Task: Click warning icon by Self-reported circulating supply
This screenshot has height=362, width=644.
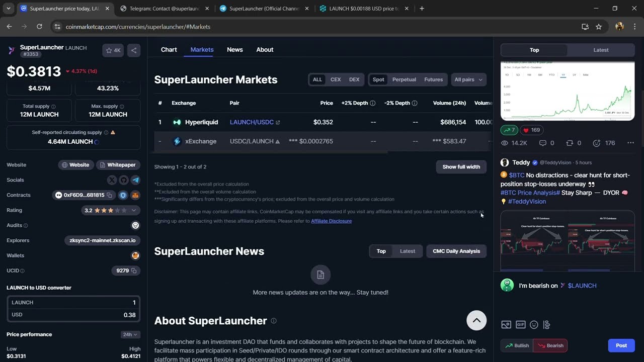Action: [x=113, y=132]
